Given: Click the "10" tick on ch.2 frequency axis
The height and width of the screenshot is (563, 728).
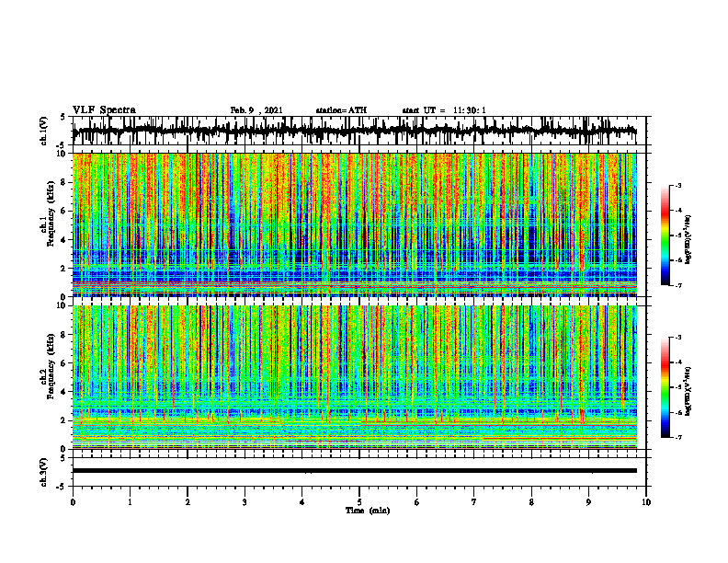Looking at the screenshot, I should click(63, 305).
